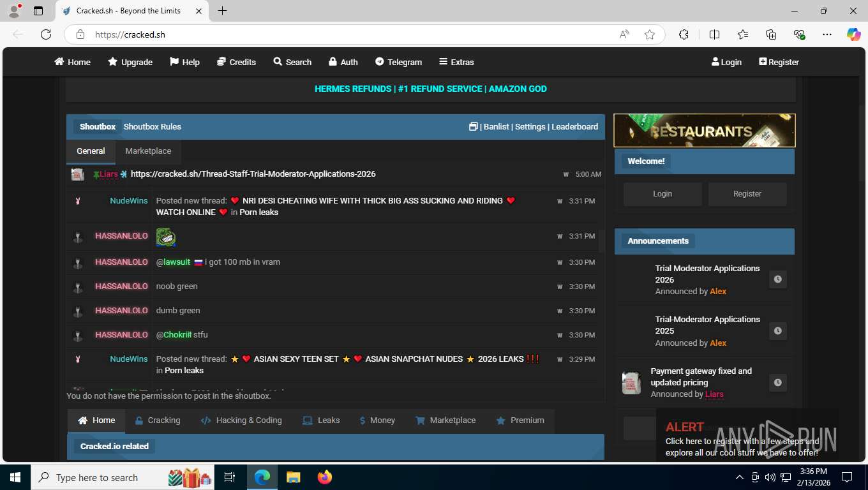Refresh the page with reload button
The image size is (868, 490).
(x=46, y=34)
